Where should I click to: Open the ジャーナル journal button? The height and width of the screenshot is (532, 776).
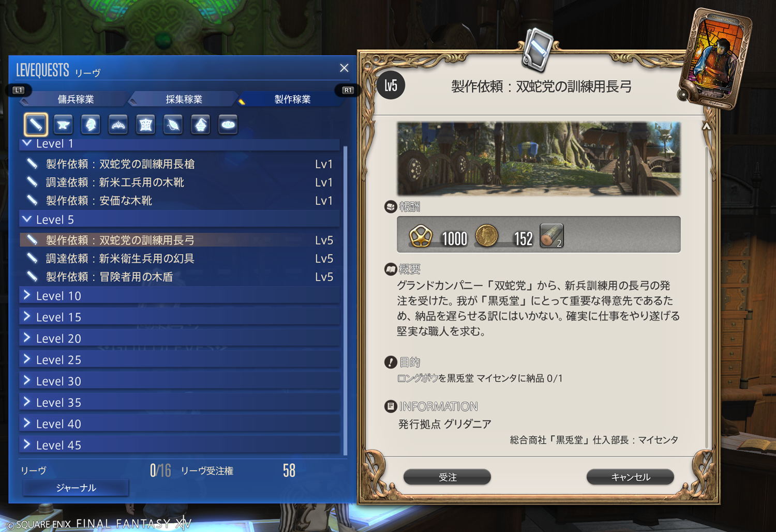[76, 488]
